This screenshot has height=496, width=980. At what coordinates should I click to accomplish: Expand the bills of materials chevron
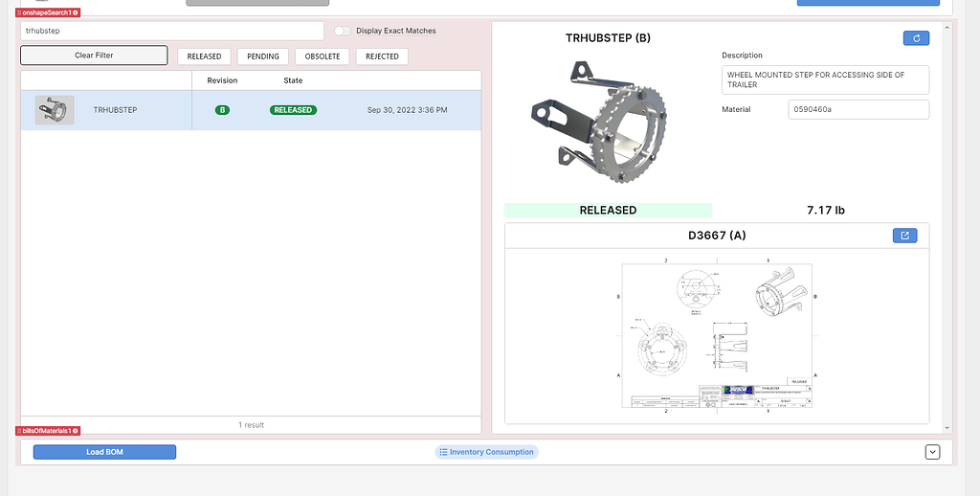[x=932, y=452]
